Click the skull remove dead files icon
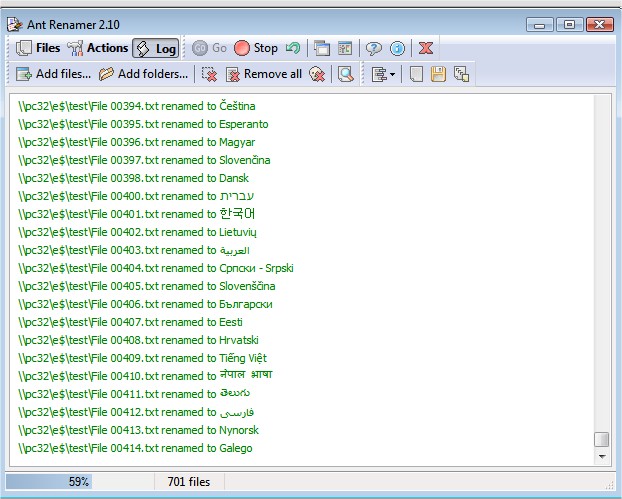 [317, 74]
